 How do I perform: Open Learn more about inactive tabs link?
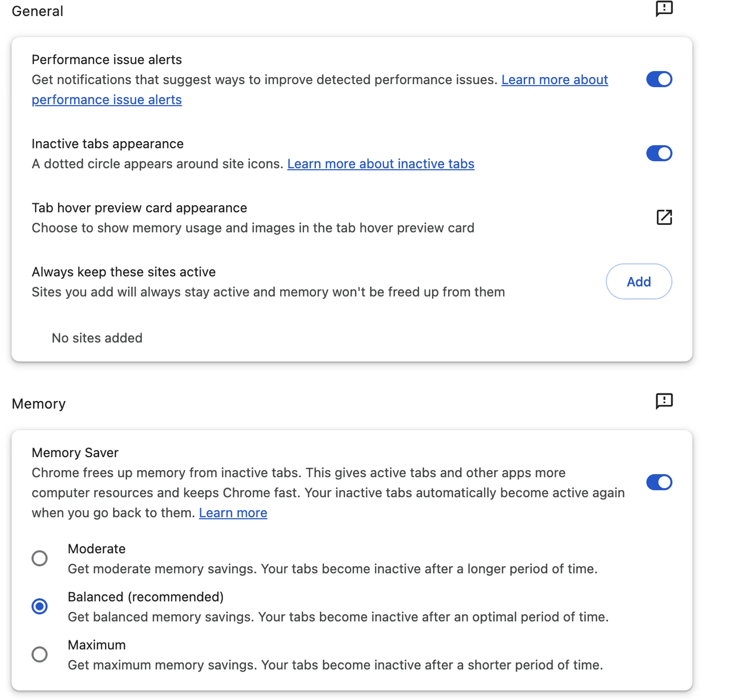(x=381, y=164)
